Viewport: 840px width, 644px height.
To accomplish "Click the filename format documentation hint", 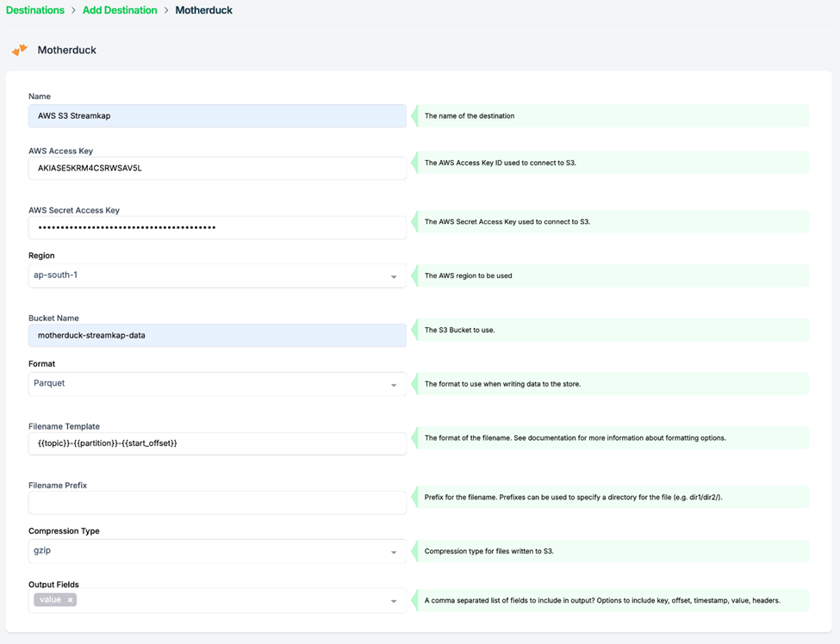I will [576, 438].
